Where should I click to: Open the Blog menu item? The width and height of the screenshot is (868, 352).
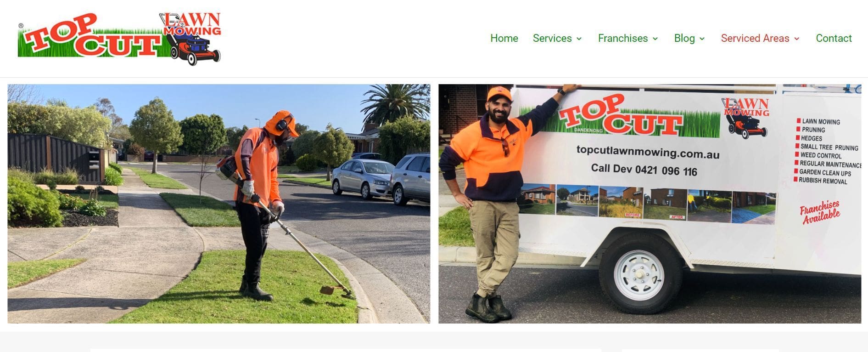(684, 38)
